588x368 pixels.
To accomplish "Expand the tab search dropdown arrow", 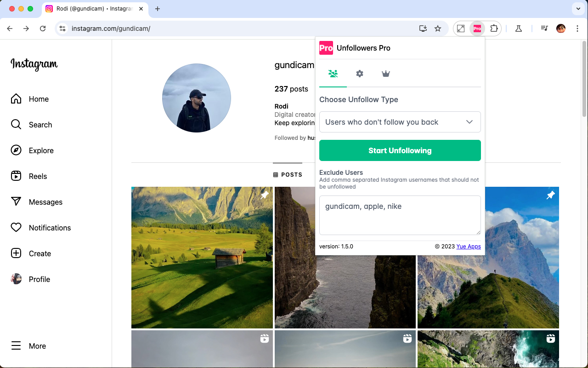I will click(577, 9).
